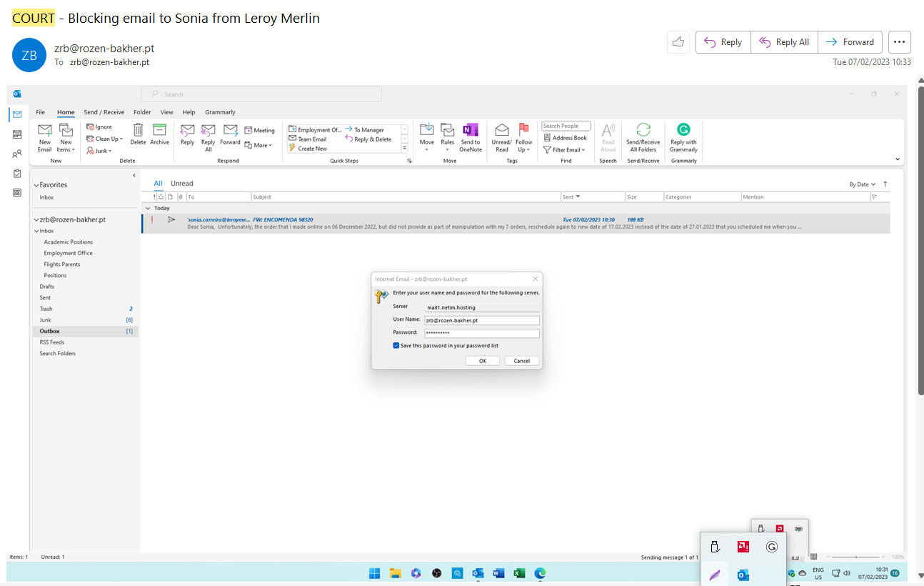Switch to the Folder tab
Viewport: 924px width, 586px height.
point(142,112)
